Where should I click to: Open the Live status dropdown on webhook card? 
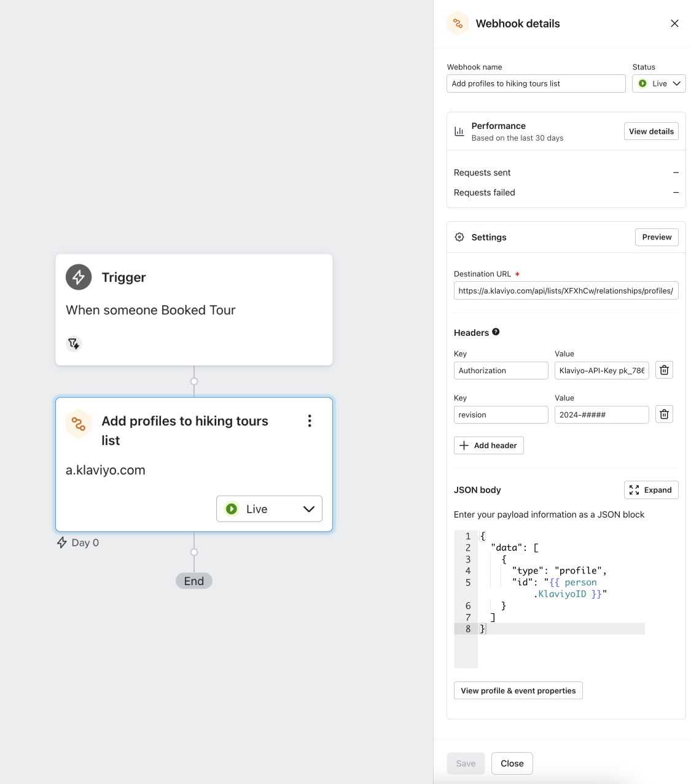[269, 509]
